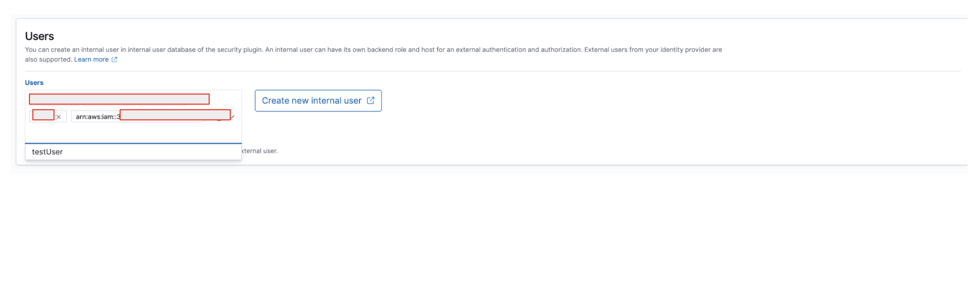Click the Users section heading
The image size is (980, 283).
click(39, 36)
